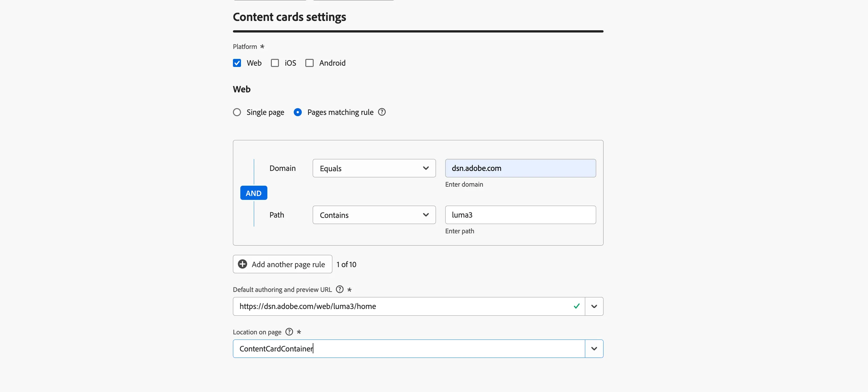Enable the iOS platform checkbox
The image size is (868, 392).
275,63
